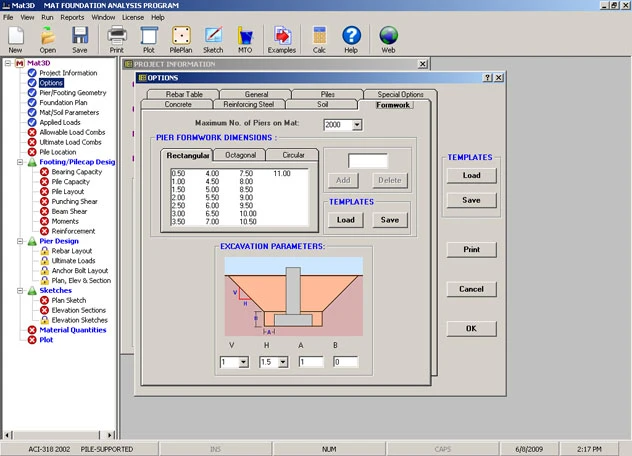Click the Print button in Options
Viewport: 632px width, 456px height.
click(471, 250)
